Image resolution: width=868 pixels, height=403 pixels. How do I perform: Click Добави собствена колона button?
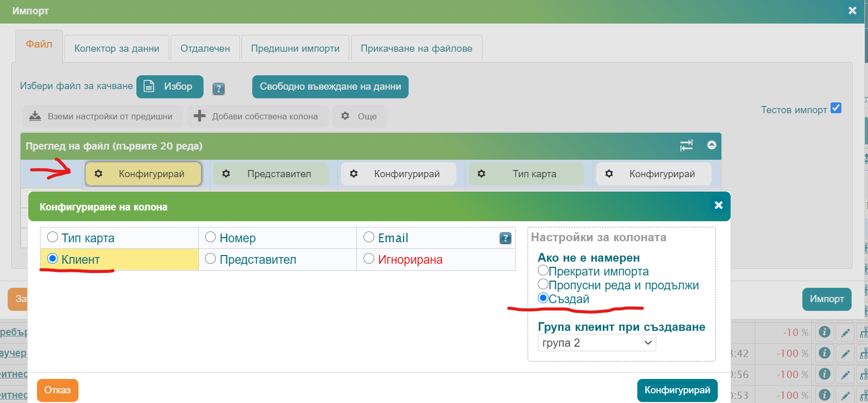point(258,116)
